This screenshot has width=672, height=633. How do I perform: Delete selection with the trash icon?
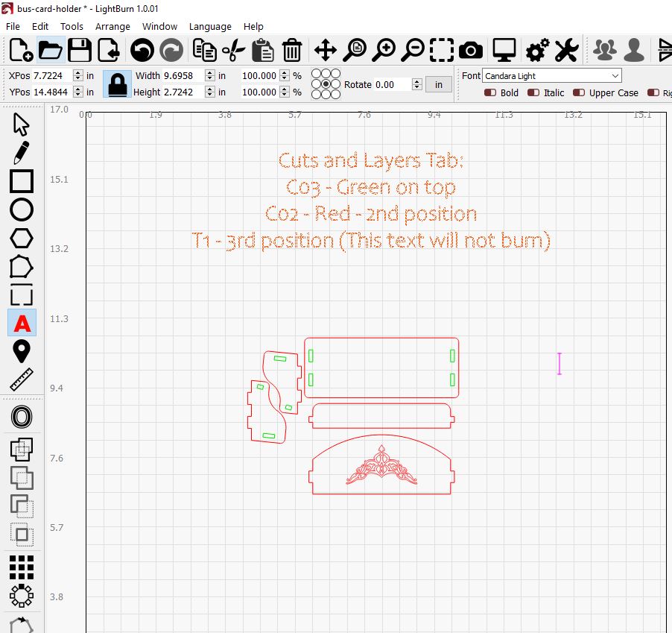point(292,50)
